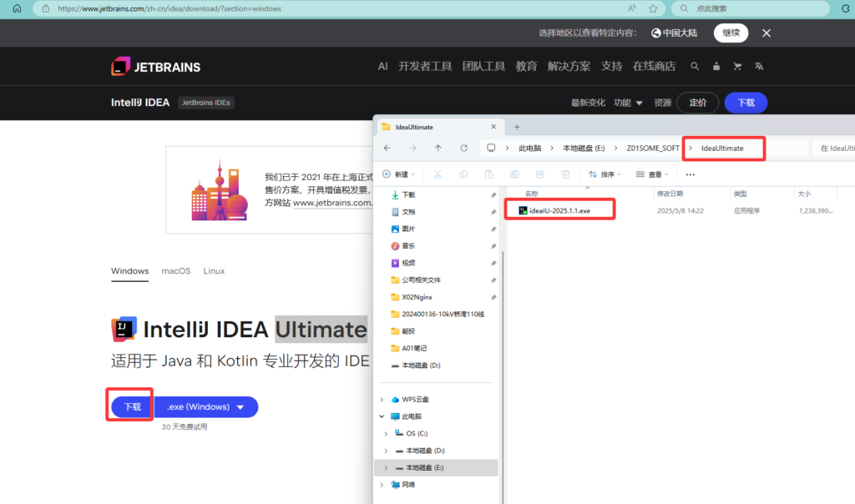
Task: Close the IdeaUltimate Explorer tab
Action: click(x=493, y=126)
